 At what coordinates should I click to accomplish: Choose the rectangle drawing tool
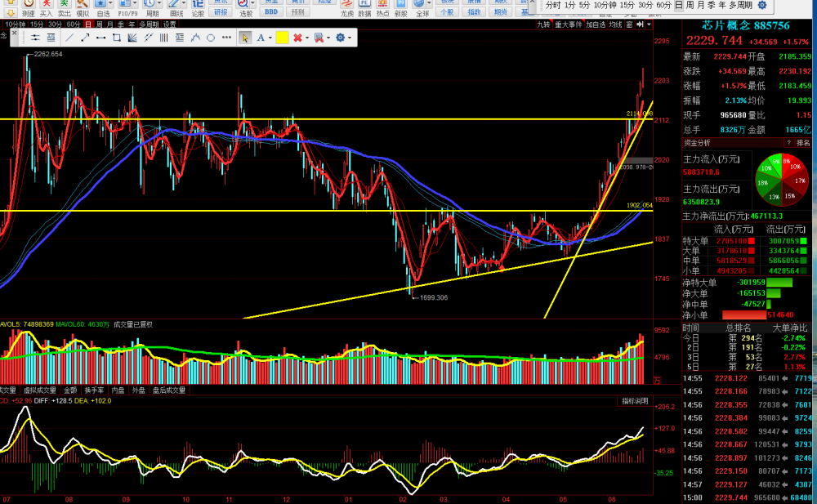[x=117, y=38]
